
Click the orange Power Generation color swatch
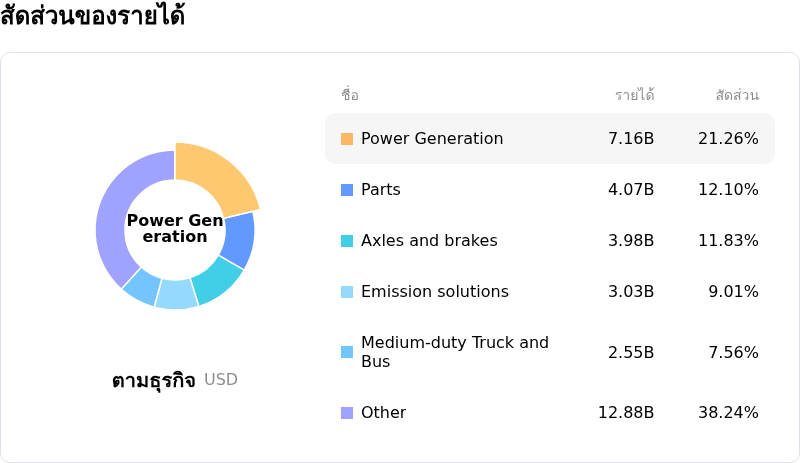347,139
